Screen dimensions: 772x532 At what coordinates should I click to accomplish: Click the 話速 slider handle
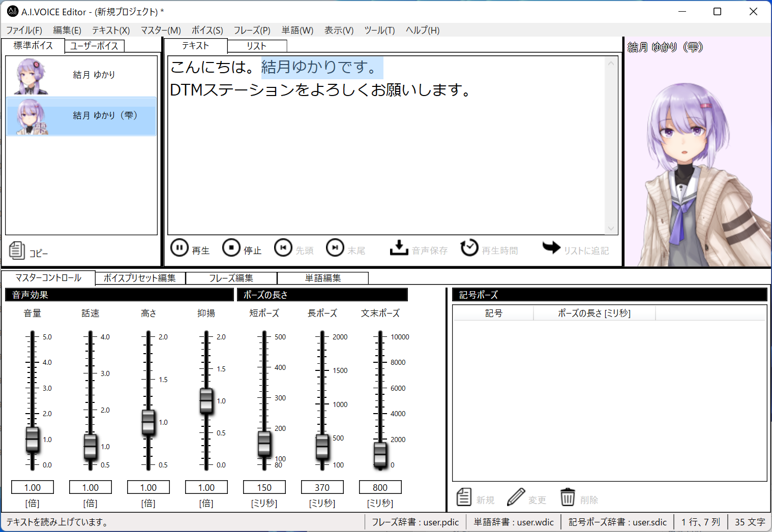pos(90,447)
